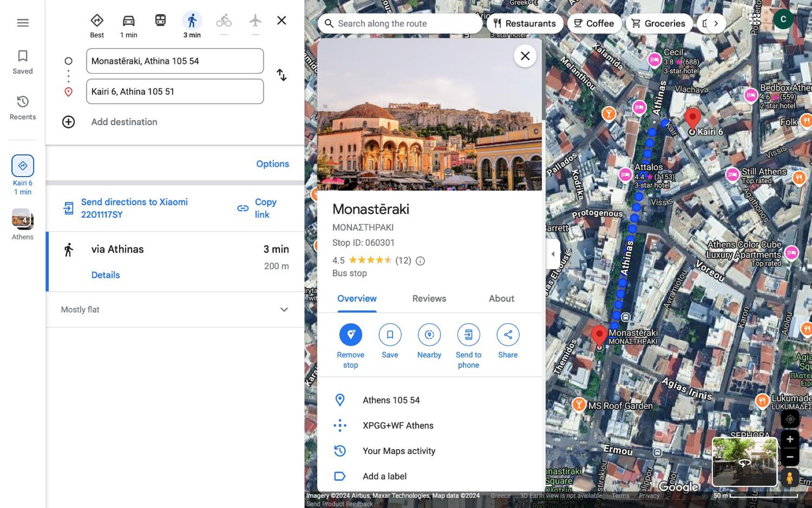Open the route Options panel
This screenshot has height=508, width=812.
[x=273, y=164]
